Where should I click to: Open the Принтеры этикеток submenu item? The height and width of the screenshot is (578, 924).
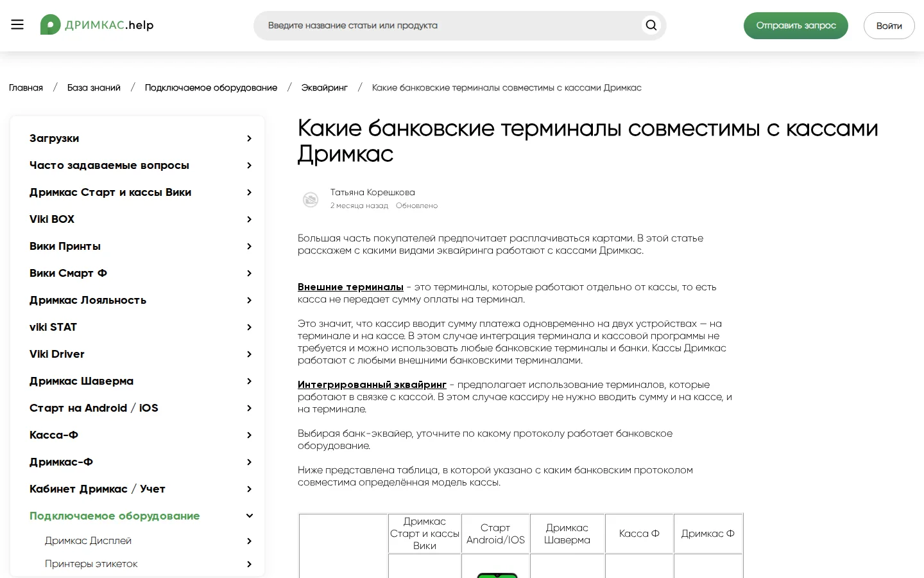[91, 564]
